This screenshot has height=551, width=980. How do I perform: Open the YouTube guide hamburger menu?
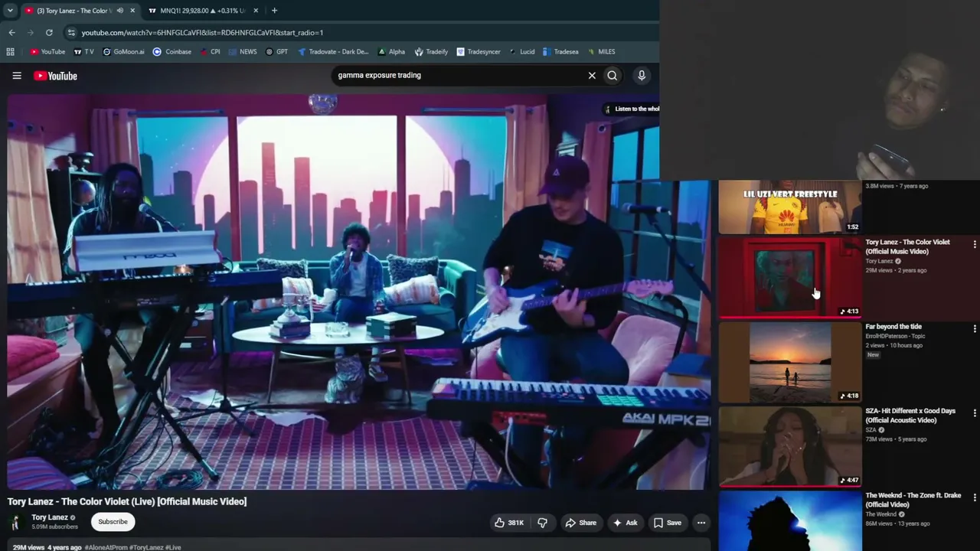[17, 76]
